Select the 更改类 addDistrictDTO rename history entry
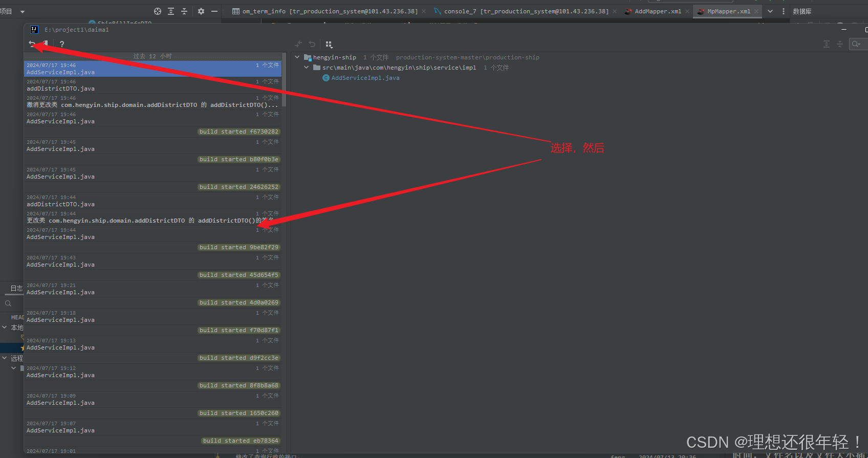The height and width of the screenshot is (458, 868). 153,217
